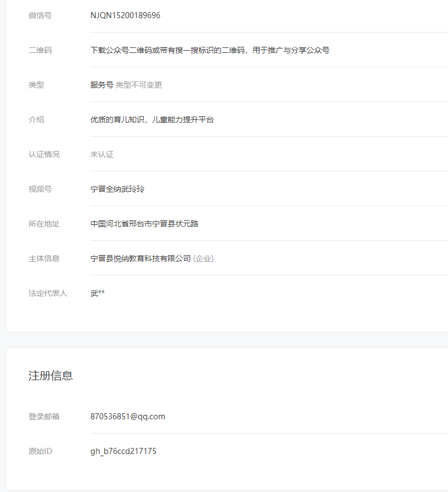Click the address 中国河北省邢台市宁晋县状元路

(x=144, y=224)
